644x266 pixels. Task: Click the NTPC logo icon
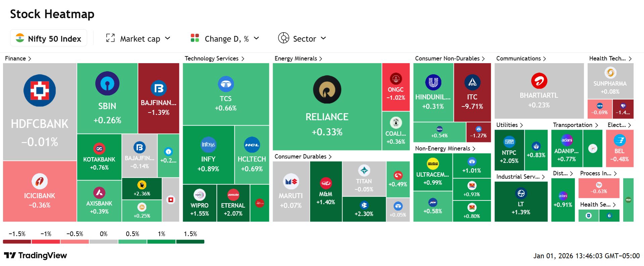(509, 142)
